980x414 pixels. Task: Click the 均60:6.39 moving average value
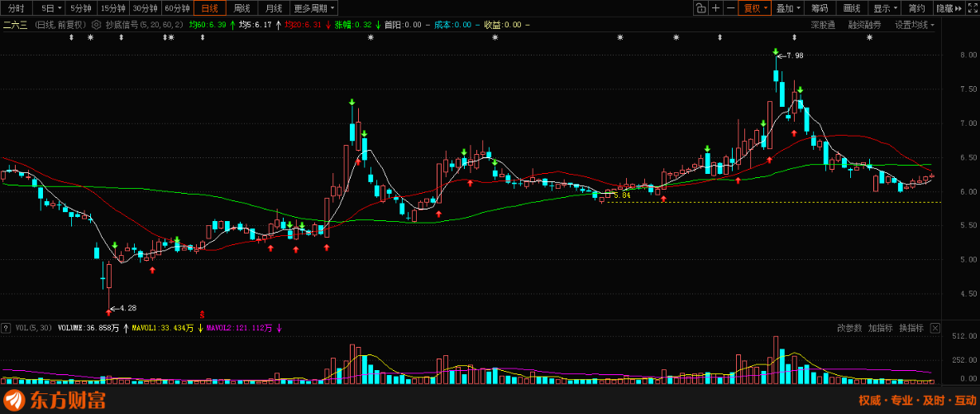207,25
